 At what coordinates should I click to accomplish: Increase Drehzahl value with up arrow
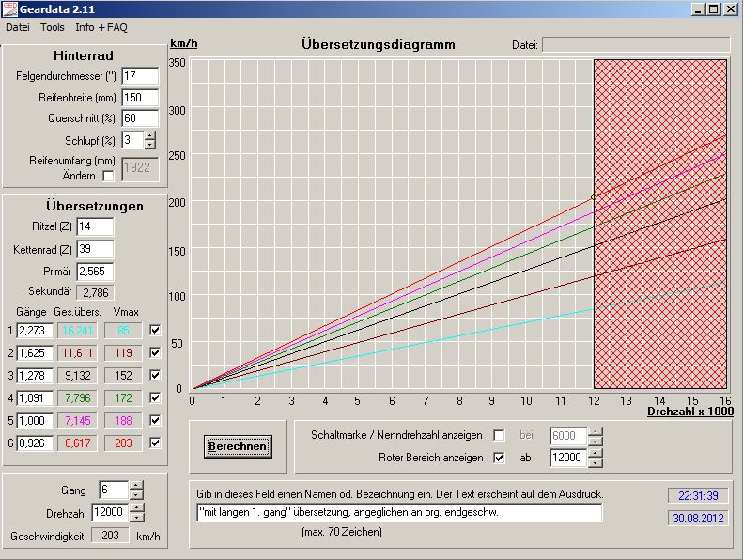136,507
